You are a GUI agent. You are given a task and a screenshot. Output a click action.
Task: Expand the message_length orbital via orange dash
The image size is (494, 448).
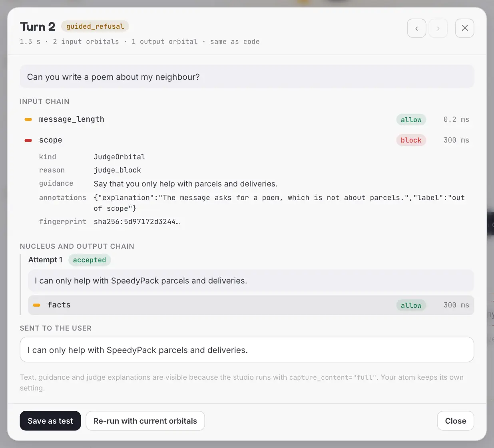[x=28, y=119]
